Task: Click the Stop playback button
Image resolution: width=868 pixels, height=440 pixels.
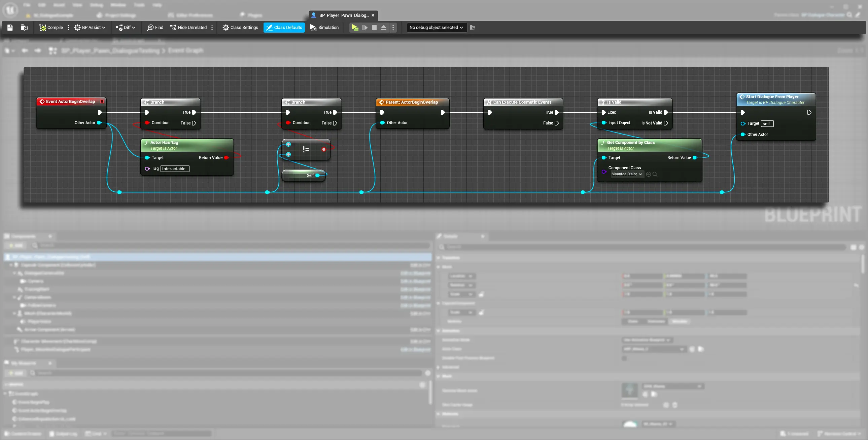Action: click(374, 28)
